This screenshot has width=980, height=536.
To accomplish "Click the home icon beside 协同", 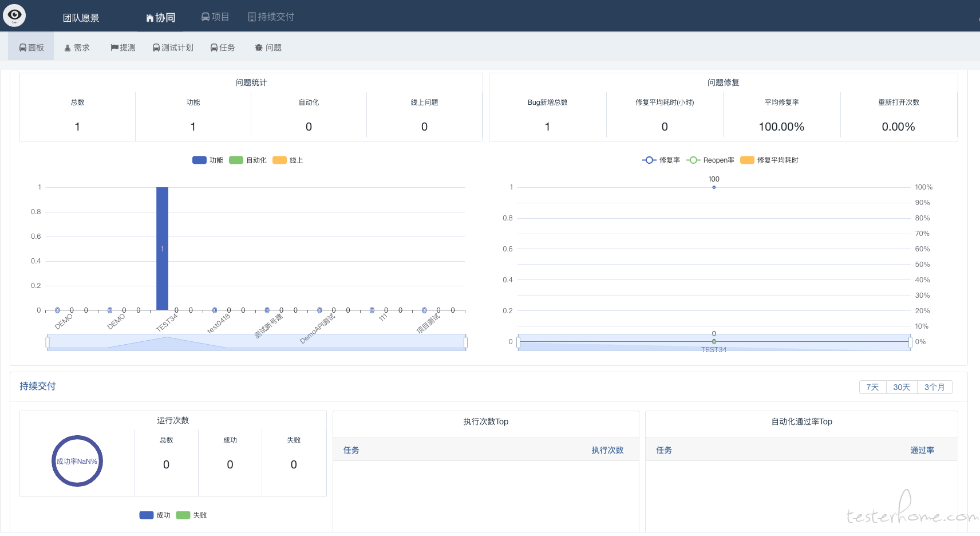I will tap(150, 18).
